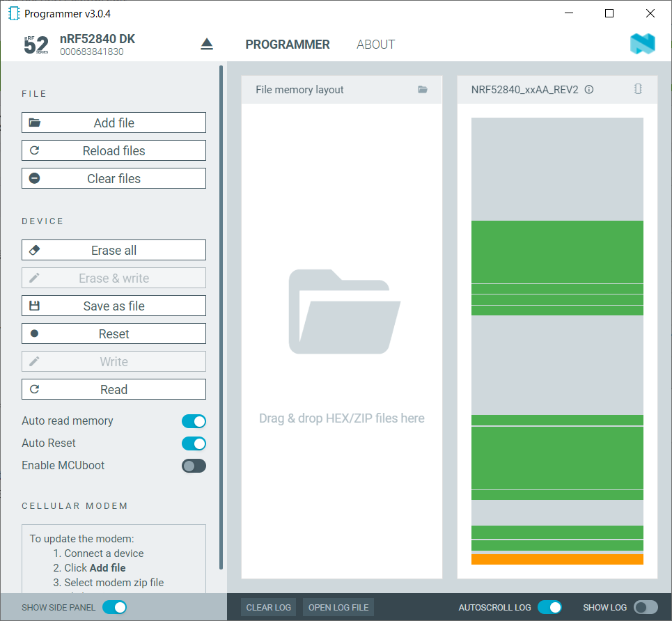Click Erase all button
This screenshot has height=621, width=672.
point(114,250)
